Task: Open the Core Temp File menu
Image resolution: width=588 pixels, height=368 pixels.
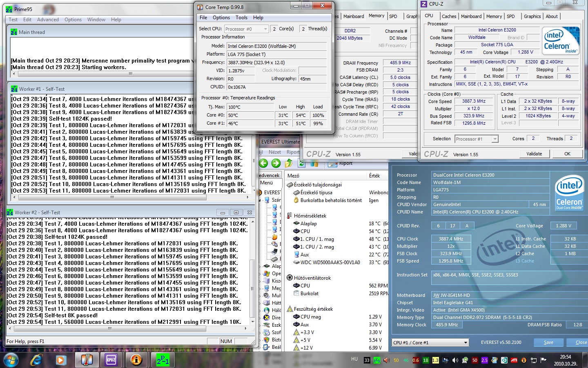Action: pyautogui.click(x=203, y=18)
